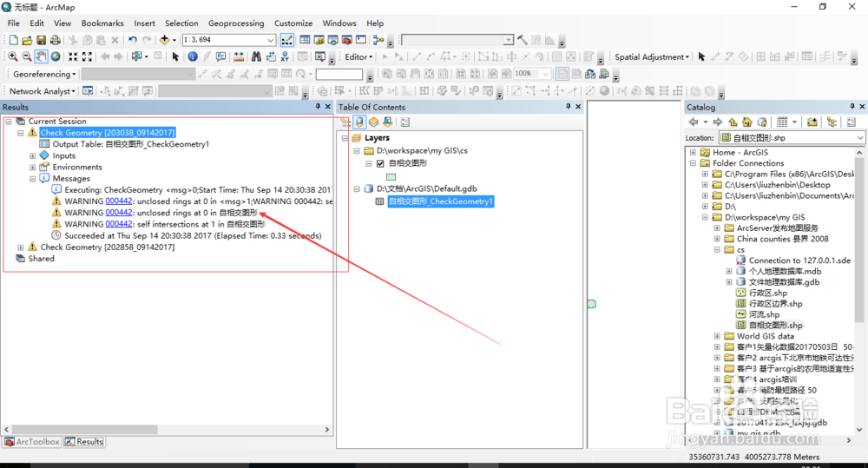Image resolution: width=868 pixels, height=468 pixels.
Task: Select Output Table 自相交图形_CheckGeometry1 in Results
Action: coord(131,144)
